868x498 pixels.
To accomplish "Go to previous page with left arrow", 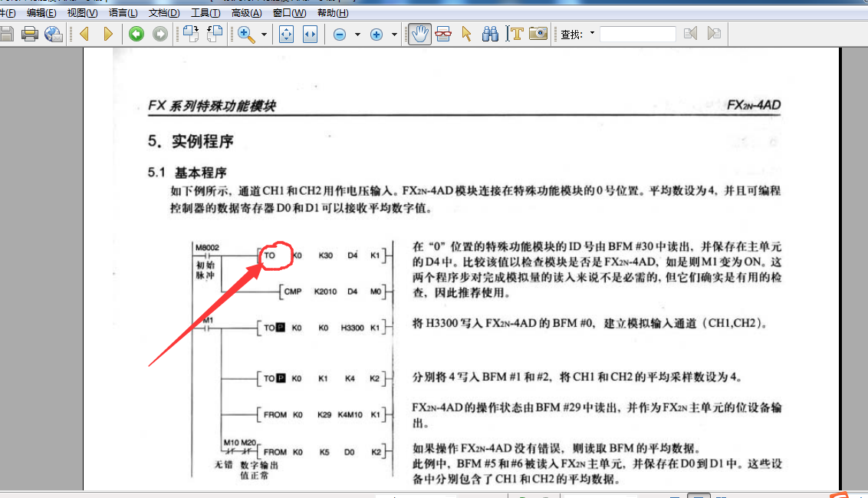I will click(84, 34).
